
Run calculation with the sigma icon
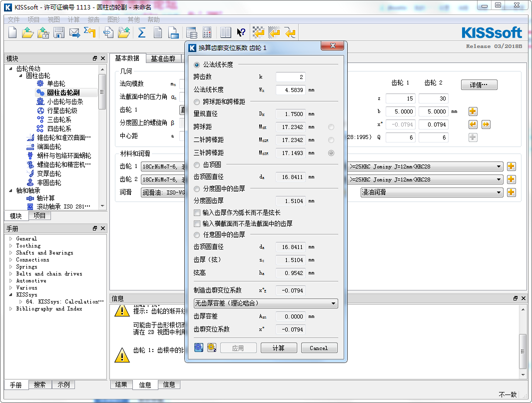point(142,32)
